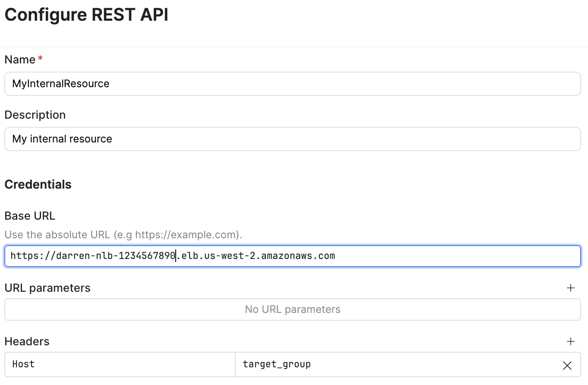588x385 pixels.
Task: Select the Credentials section heading
Action: click(38, 184)
